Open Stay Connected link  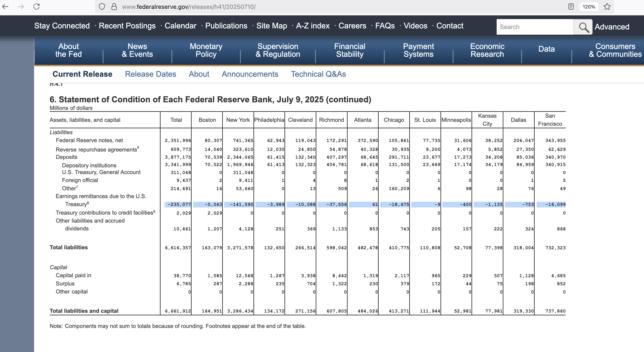coord(62,26)
